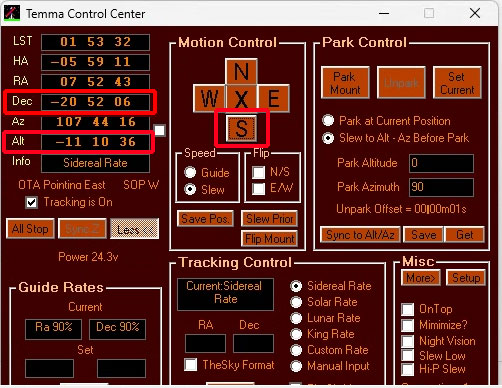This screenshot has width=502, height=388.
Task: Click the All Stop button
Action: 30,229
